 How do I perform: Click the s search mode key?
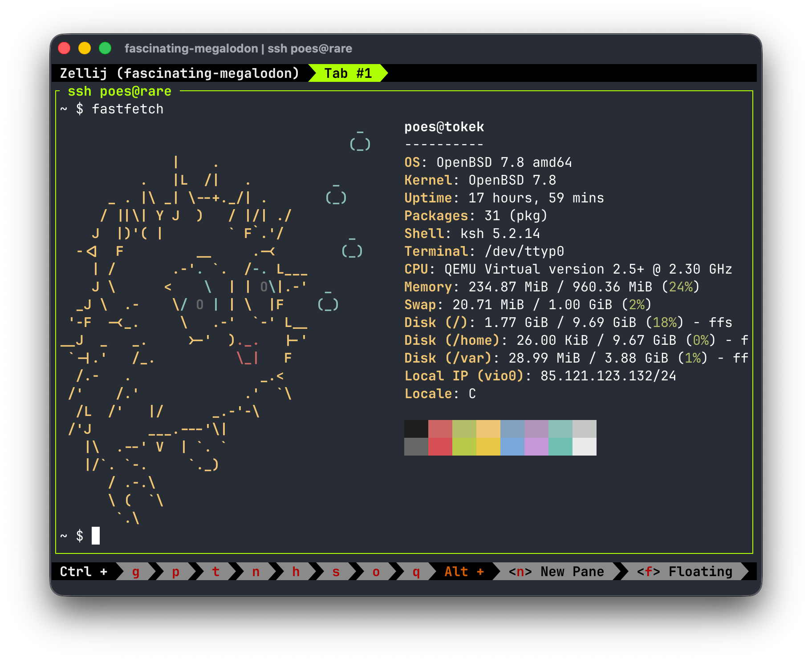(x=336, y=572)
